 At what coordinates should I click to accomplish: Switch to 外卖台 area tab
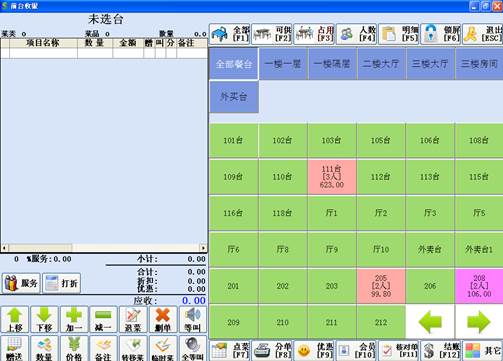234,97
